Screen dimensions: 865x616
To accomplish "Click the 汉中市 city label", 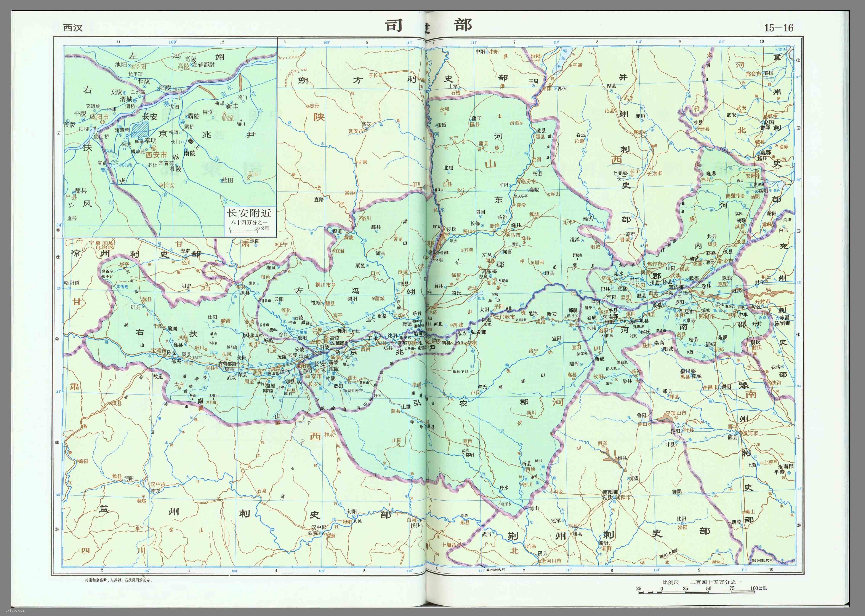I will [x=158, y=484].
